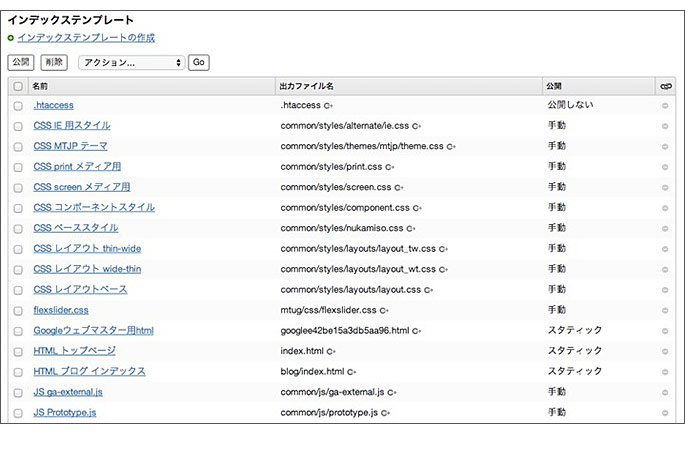
Task: Click link icon for HTML ブログ インデックス row
Action: 665,372
